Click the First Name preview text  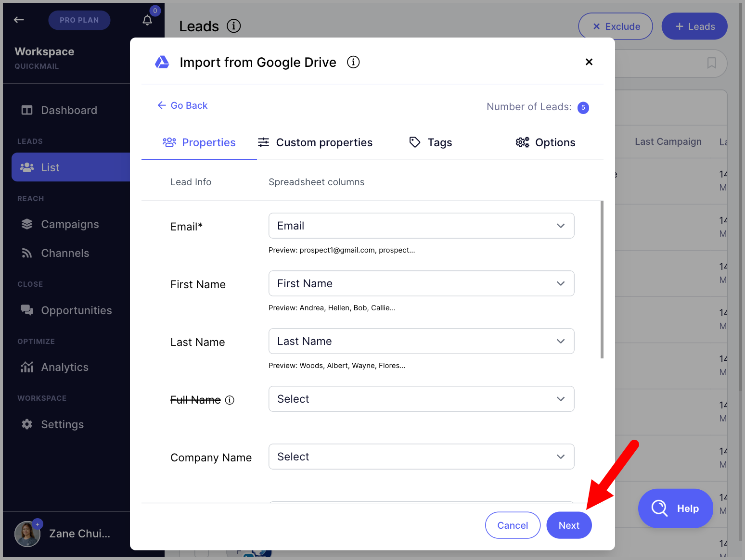[332, 308]
